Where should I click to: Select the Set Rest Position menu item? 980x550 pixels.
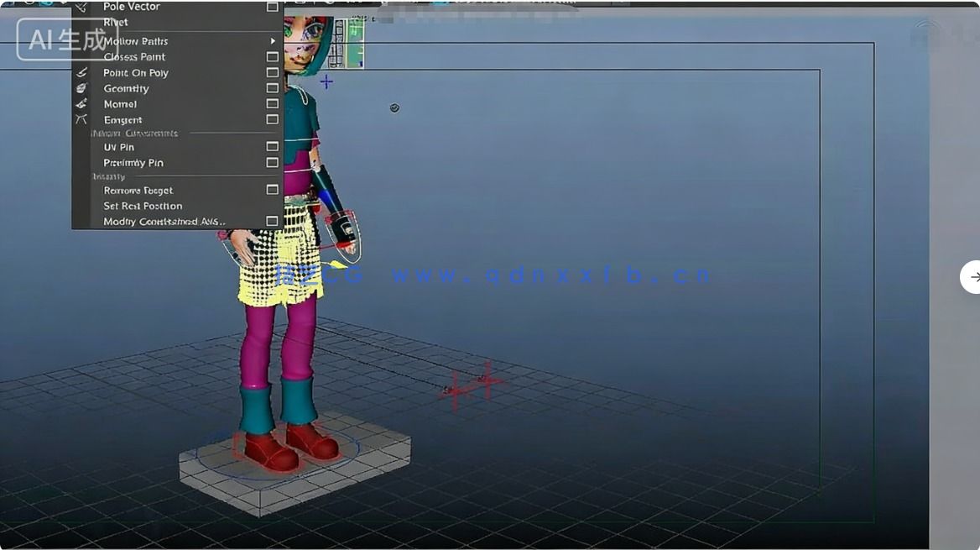pos(143,206)
